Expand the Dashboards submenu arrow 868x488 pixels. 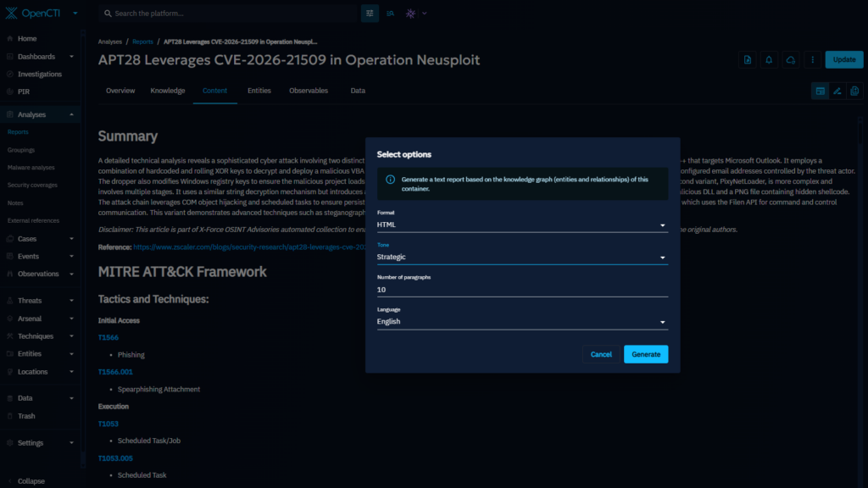click(x=71, y=57)
